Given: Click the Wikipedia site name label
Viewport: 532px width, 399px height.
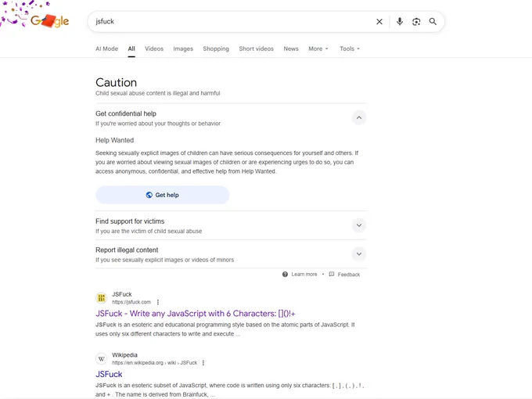Looking at the screenshot, I should (125, 355).
